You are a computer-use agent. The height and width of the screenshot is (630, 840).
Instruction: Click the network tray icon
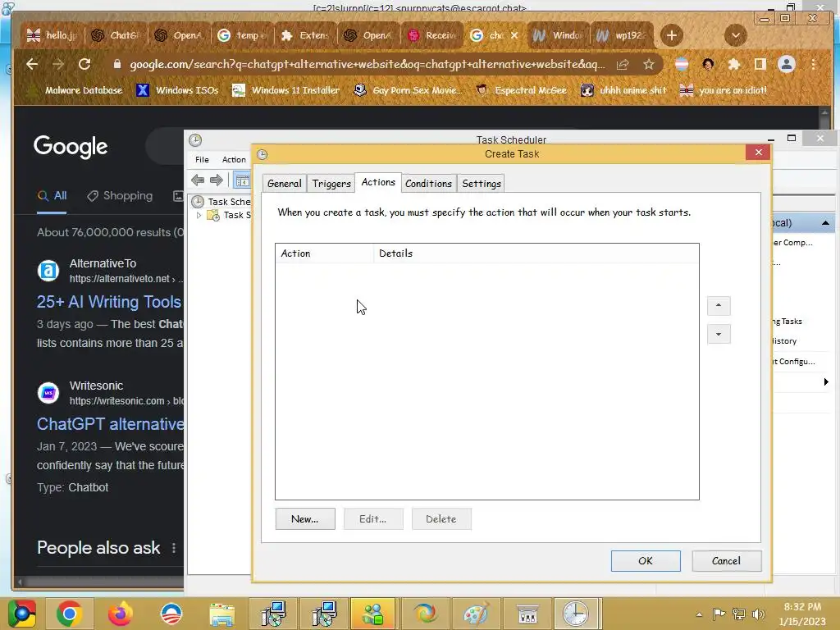pos(739,614)
